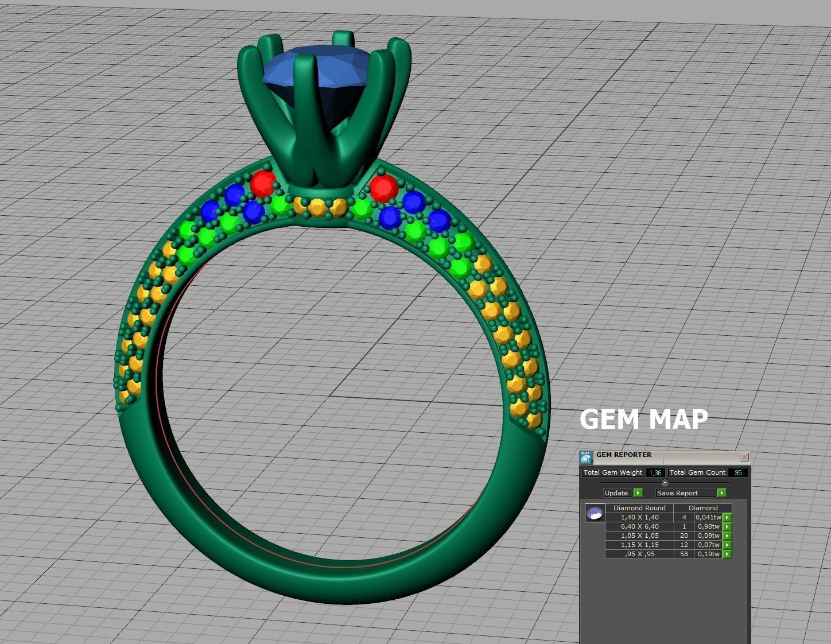
Task: Click the 0,07tw weight cell
Action: 708,545
